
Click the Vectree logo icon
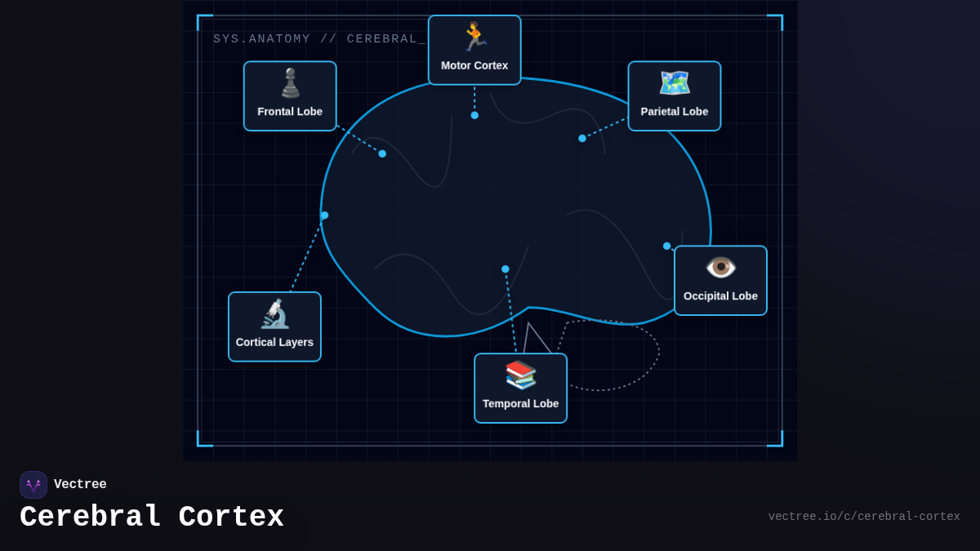click(33, 485)
